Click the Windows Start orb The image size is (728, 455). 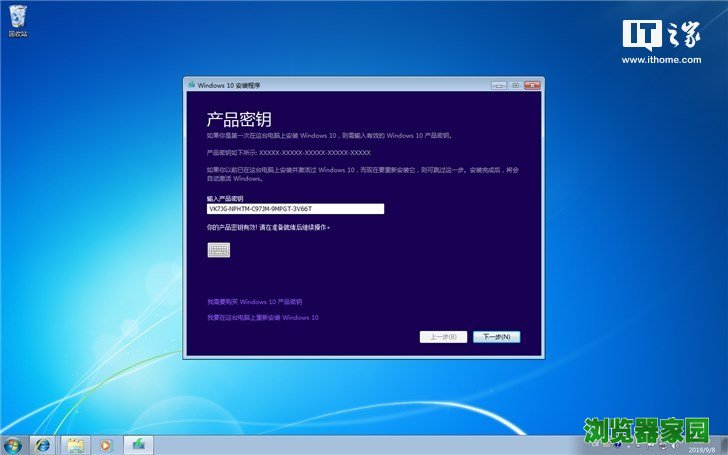[x=14, y=444]
